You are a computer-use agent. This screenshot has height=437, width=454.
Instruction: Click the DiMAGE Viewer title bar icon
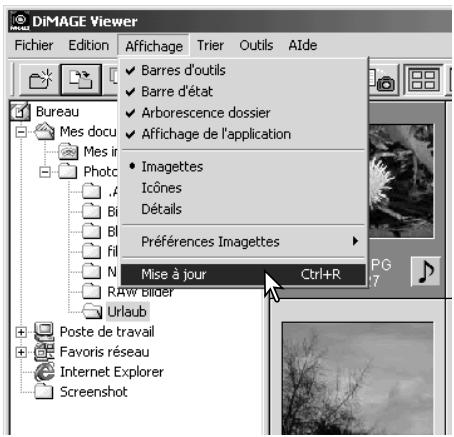click(x=19, y=21)
